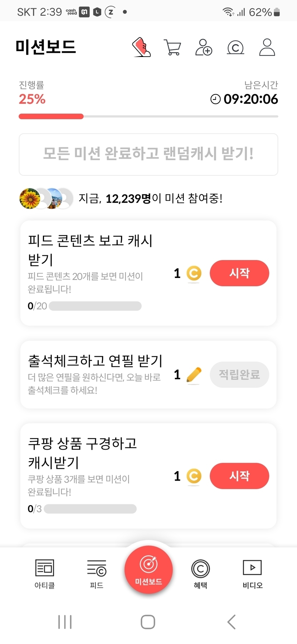Tap the red mission progress bar
This screenshot has height=644, width=297.
click(51, 116)
